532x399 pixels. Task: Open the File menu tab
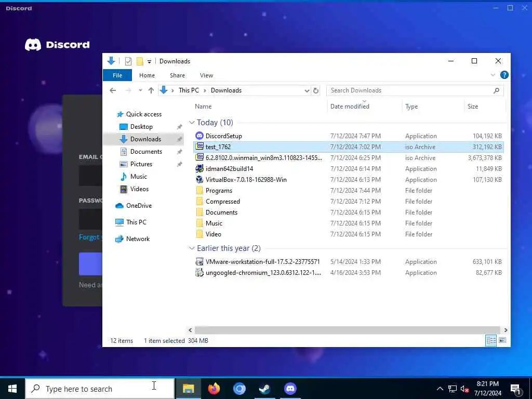117,75
